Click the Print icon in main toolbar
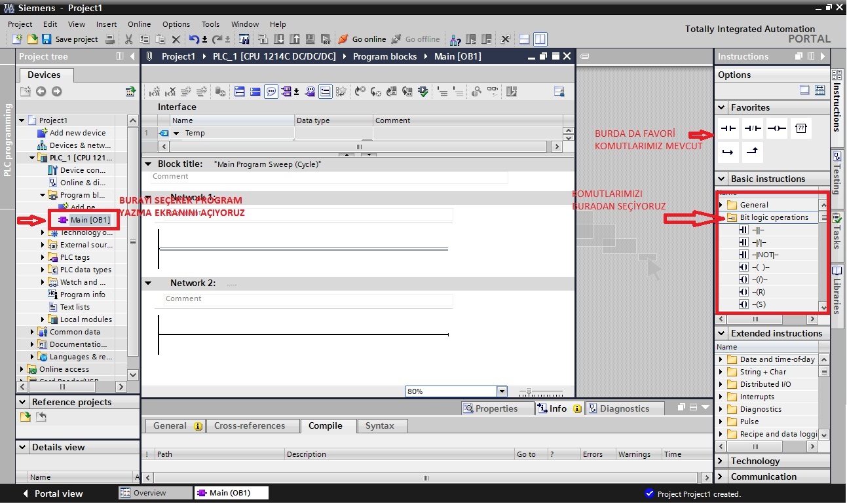 110,39
